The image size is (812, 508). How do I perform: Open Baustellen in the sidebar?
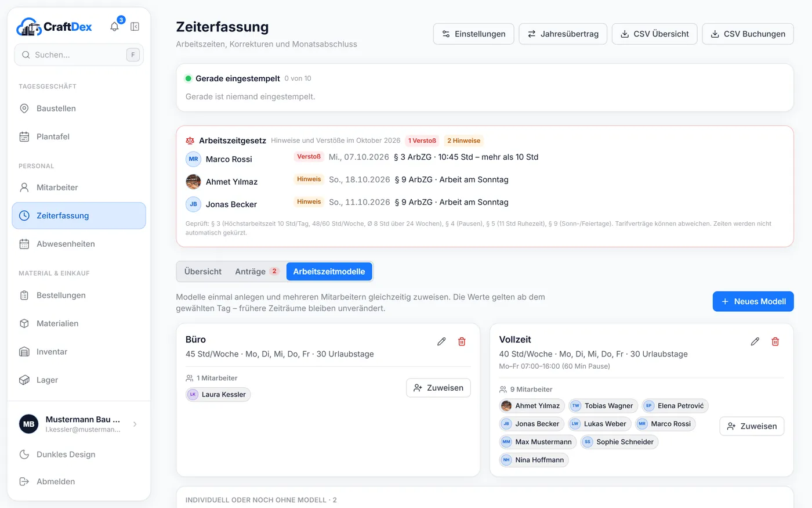click(x=79, y=109)
